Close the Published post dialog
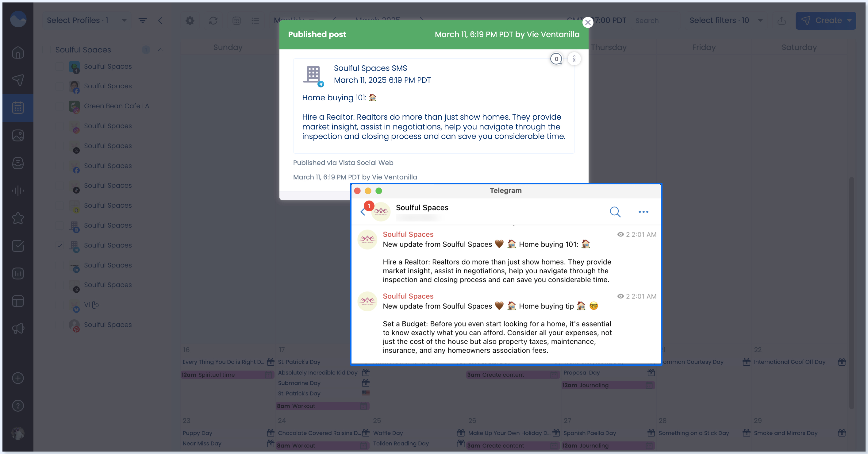Image resolution: width=868 pixels, height=454 pixels. (588, 22)
